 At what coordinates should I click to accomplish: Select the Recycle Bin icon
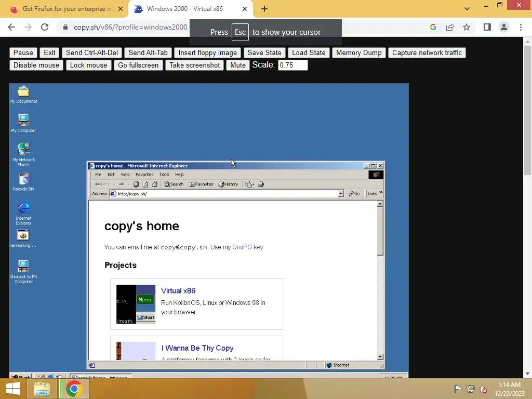tap(23, 182)
